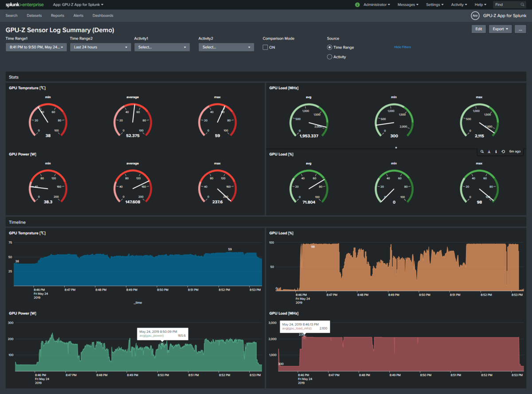Click the Edit button
Screen dimensions: 532x394
coord(479,29)
